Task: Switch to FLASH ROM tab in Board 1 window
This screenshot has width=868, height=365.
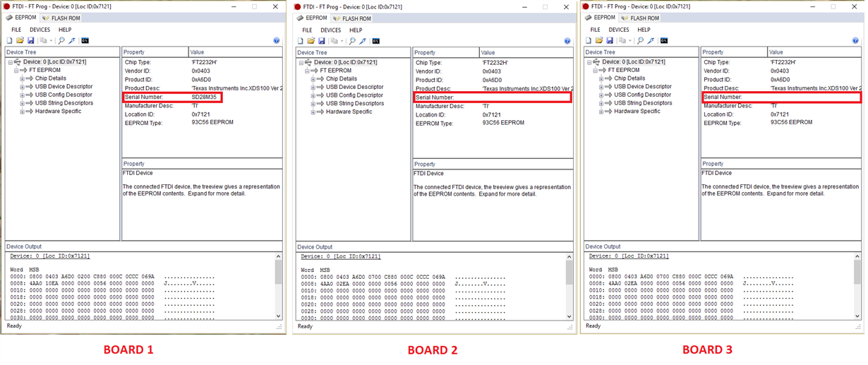Action: [x=61, y=18]
